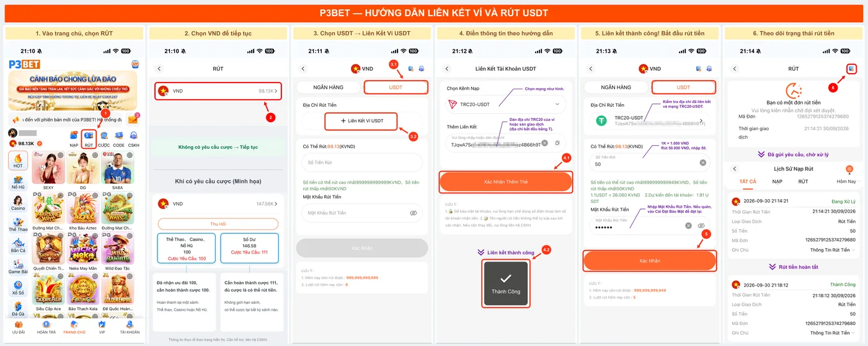The height and width of the screenshot is (346, 868).
Task: Select RÚT history tab
Action: coord(803,182)
